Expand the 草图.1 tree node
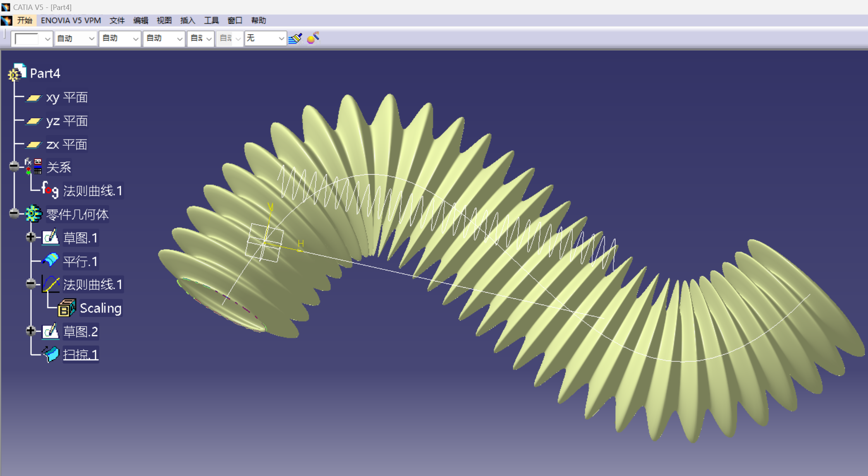Viewport: 868px width, 476px height. (31, 237)
